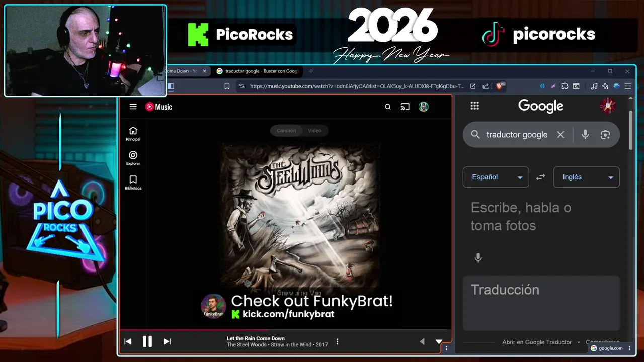Open song options three-dot menu
Screen dimensions: 644x362
click(337, 341)
